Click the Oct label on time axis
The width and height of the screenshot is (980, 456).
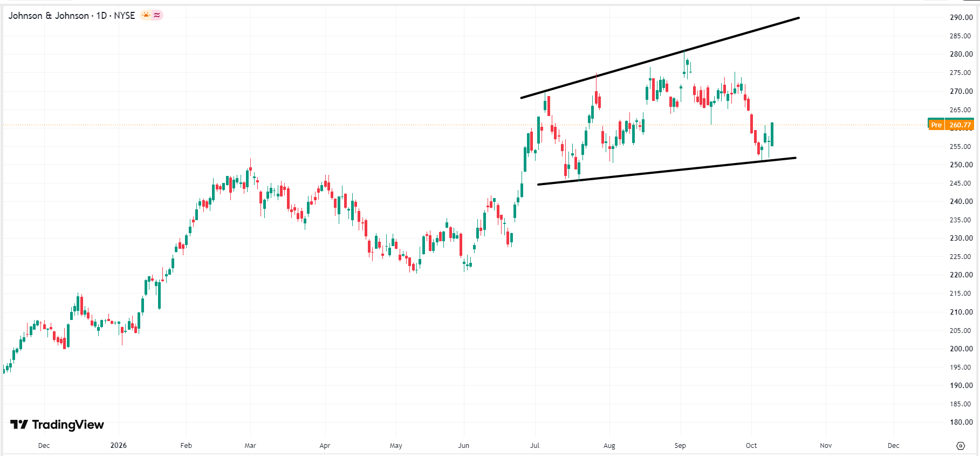751,445
